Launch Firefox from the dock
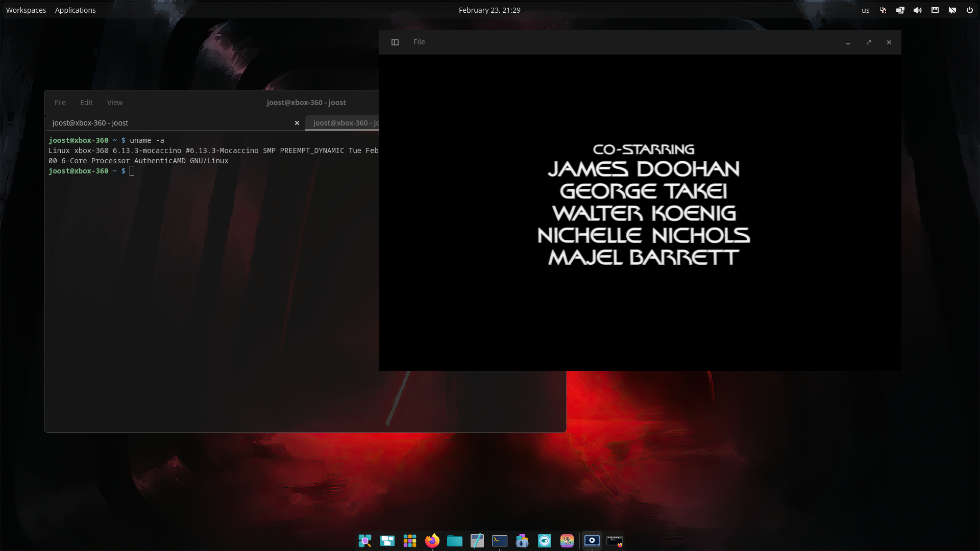Screen dimensions: 980x551 432,541
